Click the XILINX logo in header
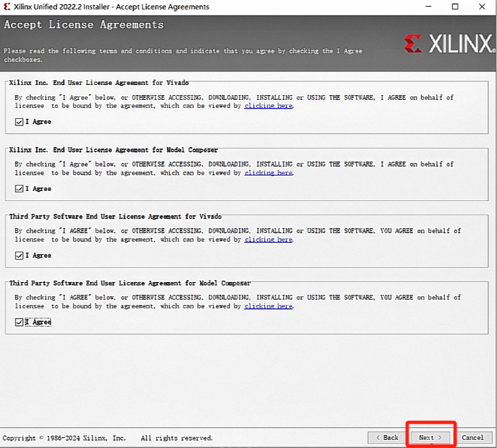The height and width of the screenshot is (448, 497). [x=449, y=44]
